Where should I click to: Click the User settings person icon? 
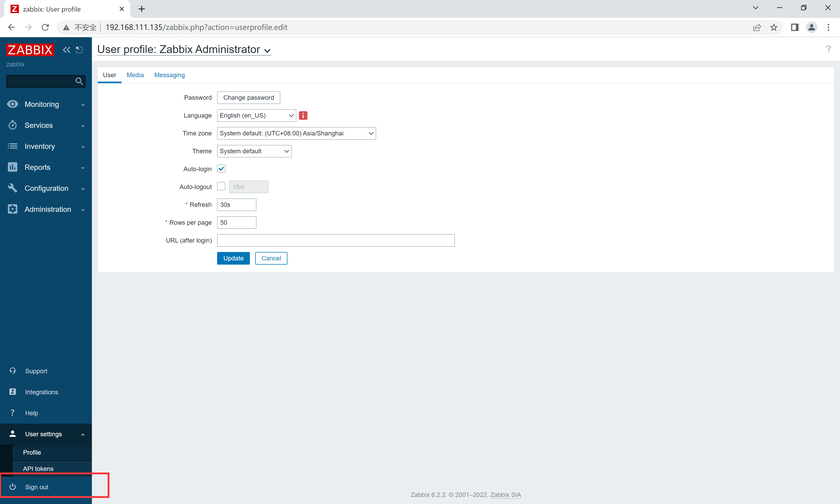tap(13, 434)
